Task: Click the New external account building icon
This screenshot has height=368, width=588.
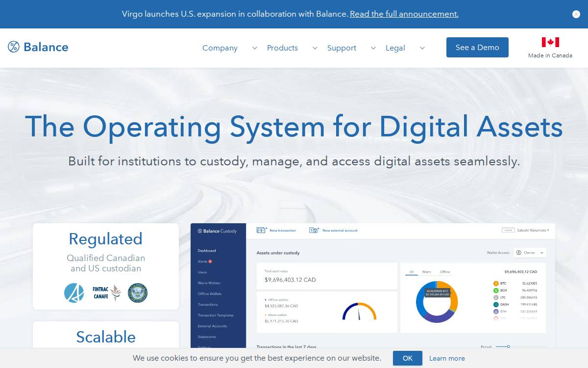Action: 314,230
